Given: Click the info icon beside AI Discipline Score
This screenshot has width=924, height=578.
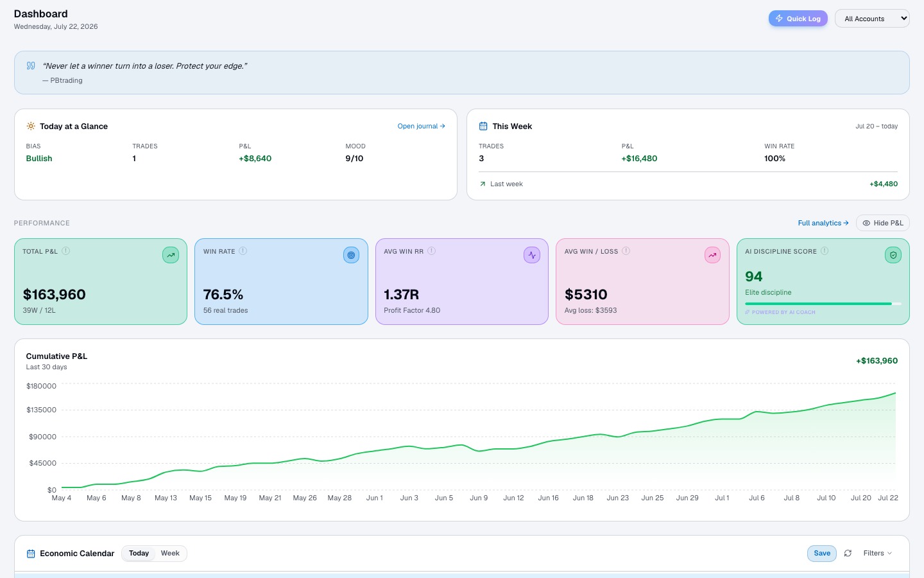Looking at the screenshot, I should 825,251.
